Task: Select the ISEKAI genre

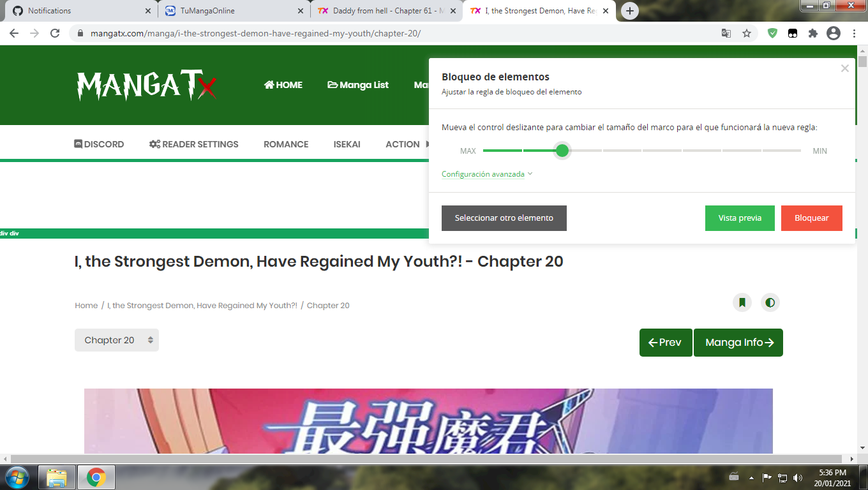Action: click(347, 144)
